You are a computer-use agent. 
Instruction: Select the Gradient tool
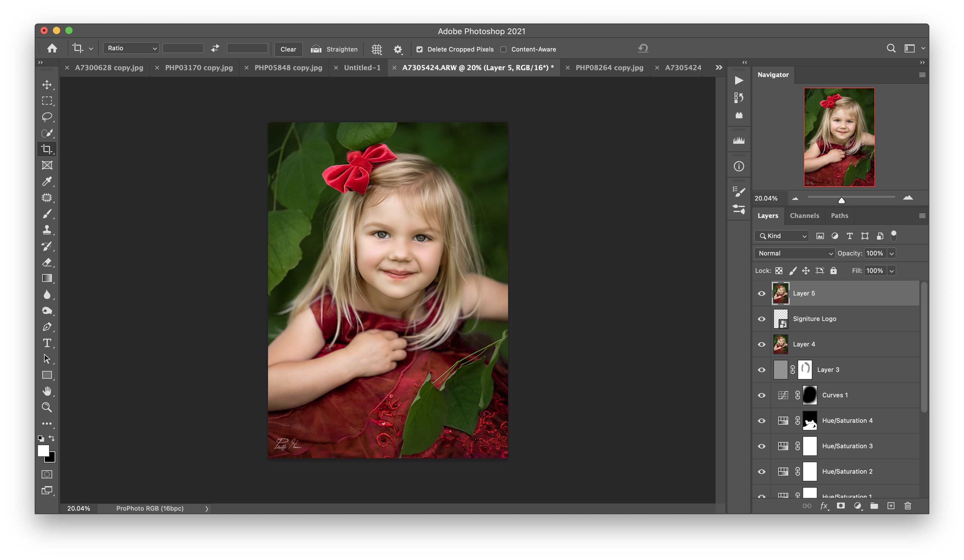pos(47,278)
